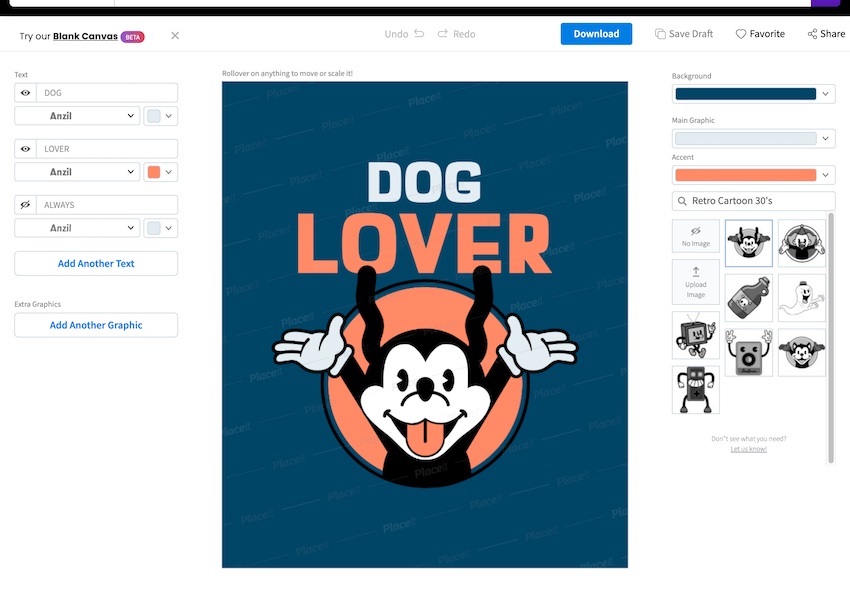Open font dropdown for LOVER text

click(x=77, y=172)
